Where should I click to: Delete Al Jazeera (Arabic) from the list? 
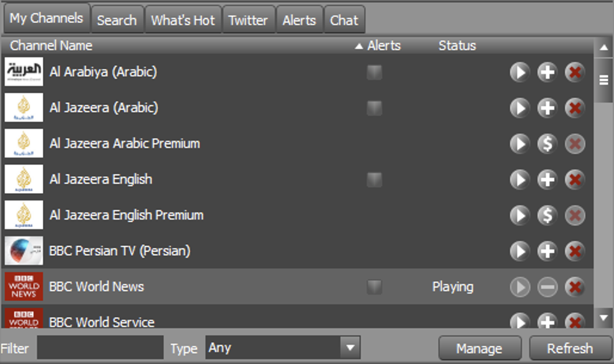click(x=575, y=108)
